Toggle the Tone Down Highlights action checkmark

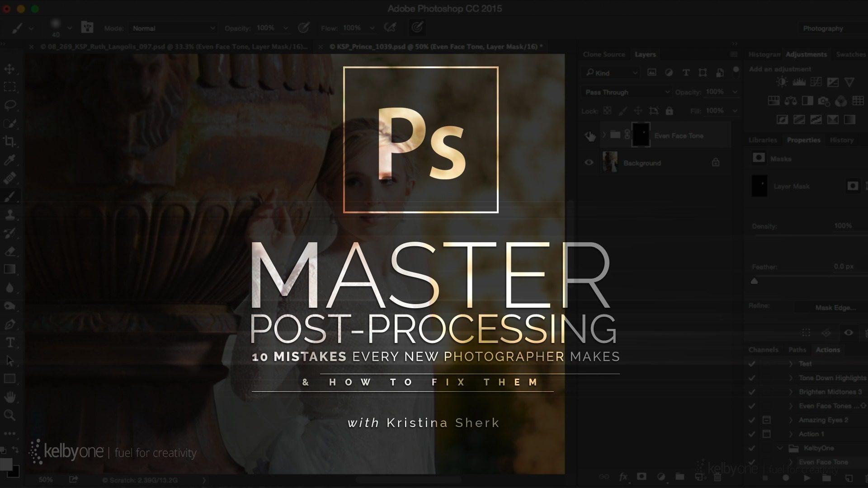point(752,378)
